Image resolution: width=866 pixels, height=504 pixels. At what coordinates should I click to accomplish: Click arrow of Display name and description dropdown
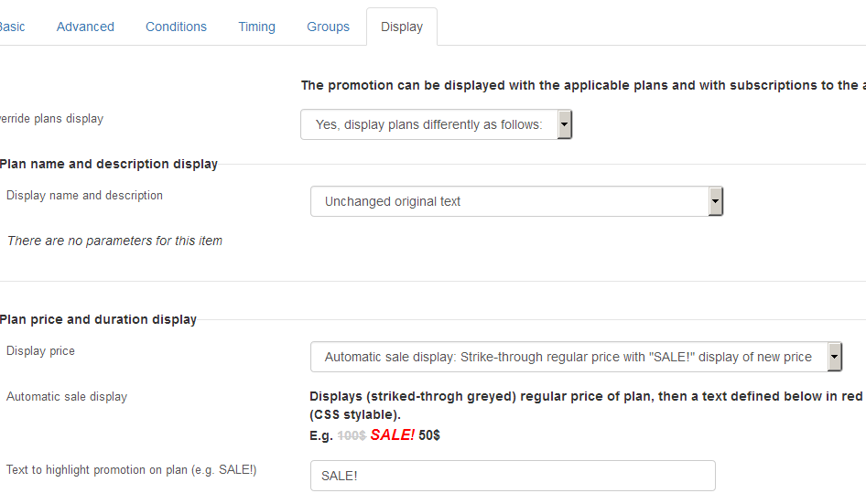pyautogui.click(x=715, y=201)
